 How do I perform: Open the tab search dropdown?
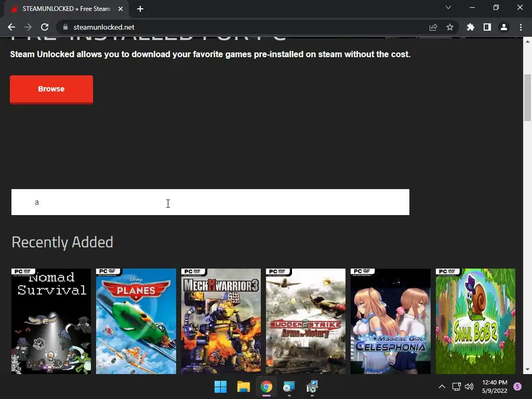tap(448, 7)
